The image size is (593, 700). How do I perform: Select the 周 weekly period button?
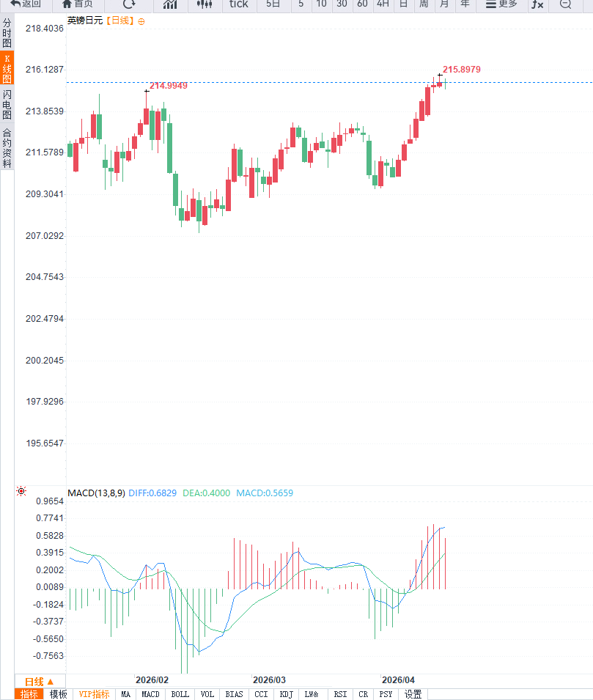click(x=424, y=4)
